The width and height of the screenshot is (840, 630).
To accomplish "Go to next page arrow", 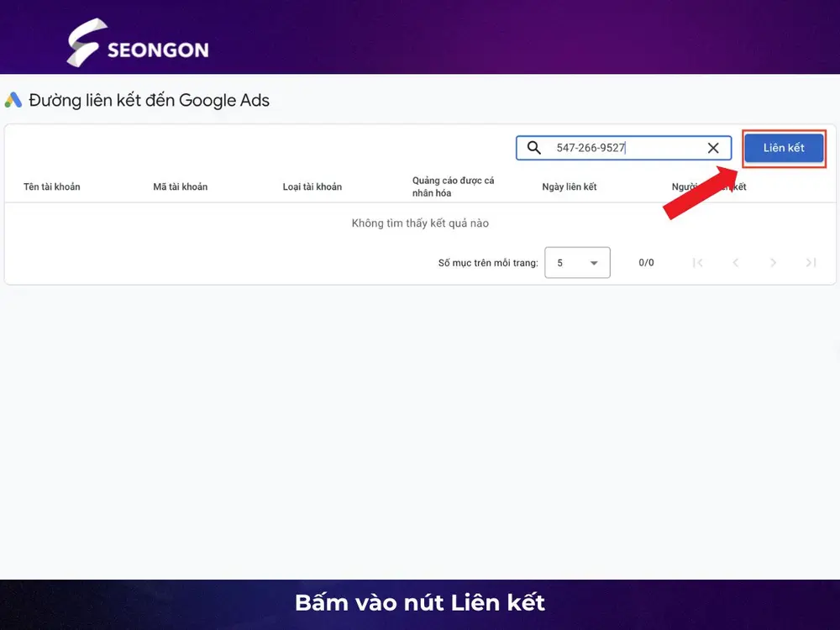I will click(773, 262).
